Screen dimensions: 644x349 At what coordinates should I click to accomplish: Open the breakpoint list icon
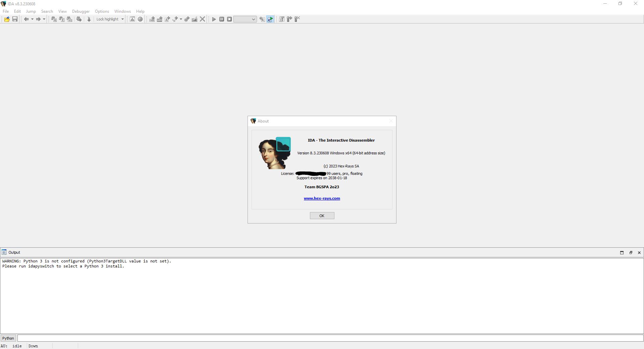coord(282,19)
